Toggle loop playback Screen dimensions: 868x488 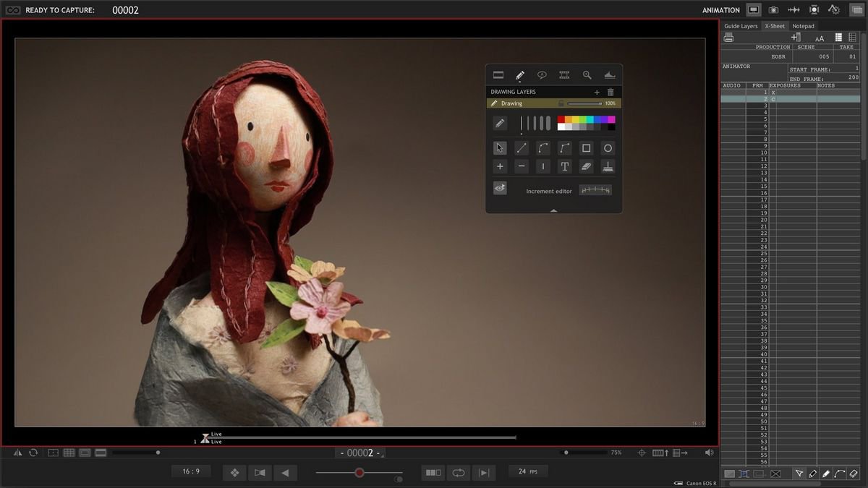(x=459, y=473)
